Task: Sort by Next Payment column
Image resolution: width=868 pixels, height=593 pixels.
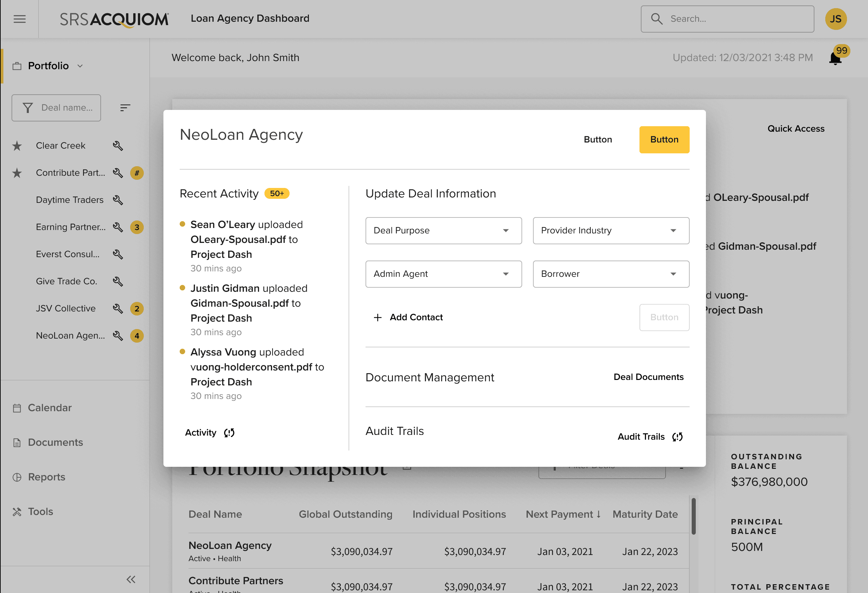Action: [563, 514]
